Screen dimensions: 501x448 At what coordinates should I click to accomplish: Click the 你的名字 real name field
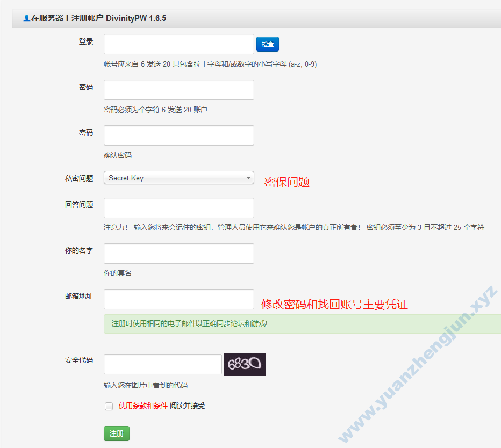[178, 253]
